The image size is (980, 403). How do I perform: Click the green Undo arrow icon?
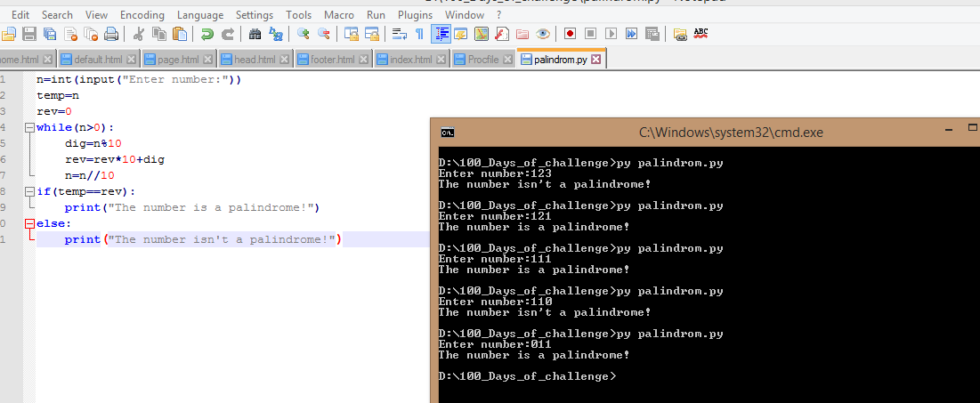(x=207, y=34)
